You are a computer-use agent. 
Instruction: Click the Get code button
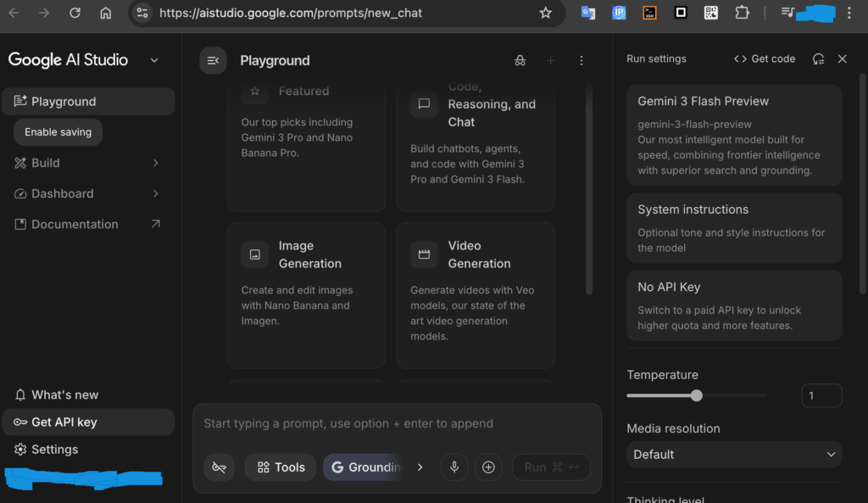point(765,59)
